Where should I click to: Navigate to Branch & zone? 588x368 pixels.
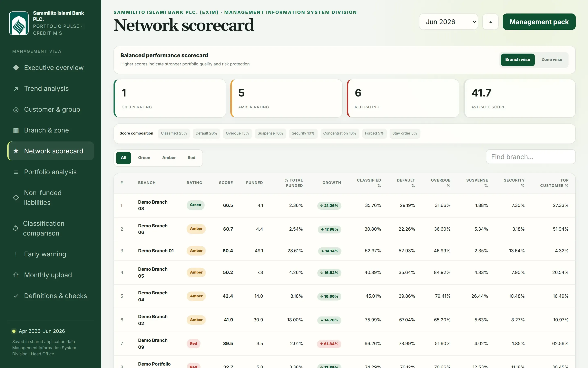tap(51, 130)
